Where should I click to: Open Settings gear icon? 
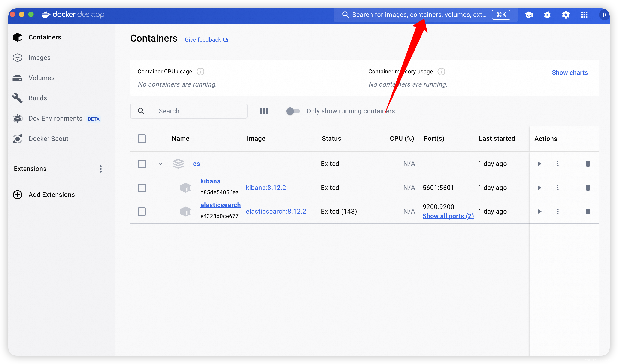tap(566, 15)
